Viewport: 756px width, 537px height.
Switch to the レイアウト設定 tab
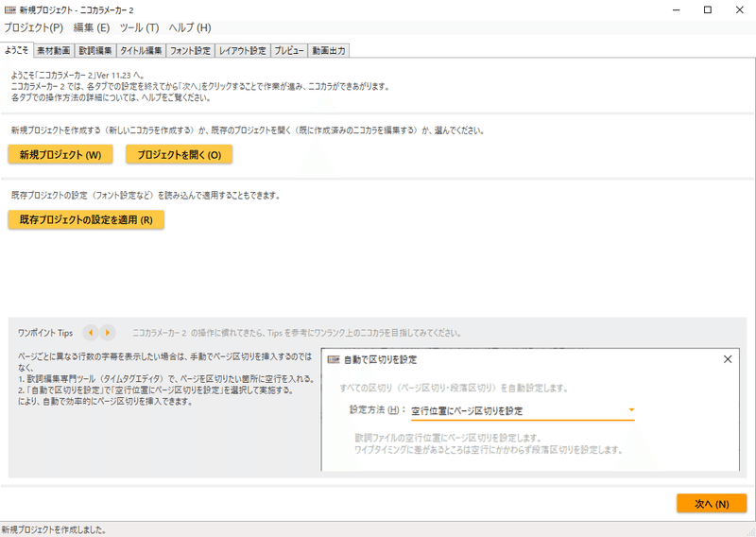[243, 50]
